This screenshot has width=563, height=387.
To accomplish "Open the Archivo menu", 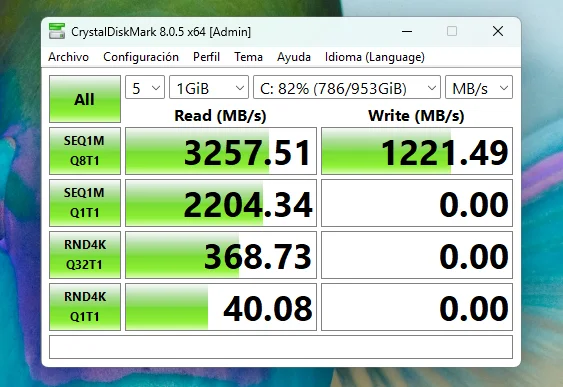I will [69, 57].
